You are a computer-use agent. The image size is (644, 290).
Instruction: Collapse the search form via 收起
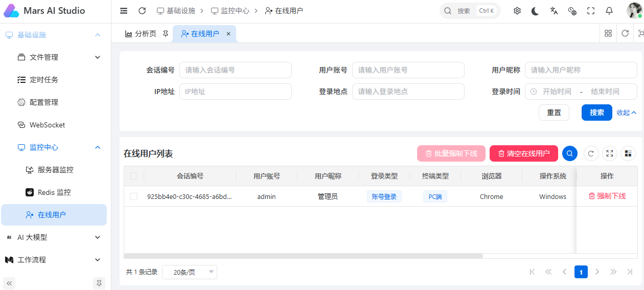(x=626, y=113)
